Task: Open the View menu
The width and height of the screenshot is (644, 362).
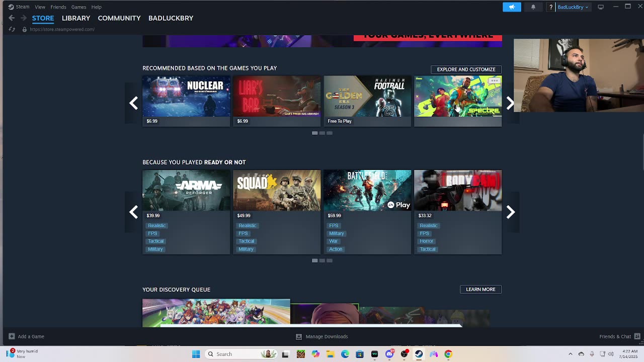Action: click(x=40, y=7)
